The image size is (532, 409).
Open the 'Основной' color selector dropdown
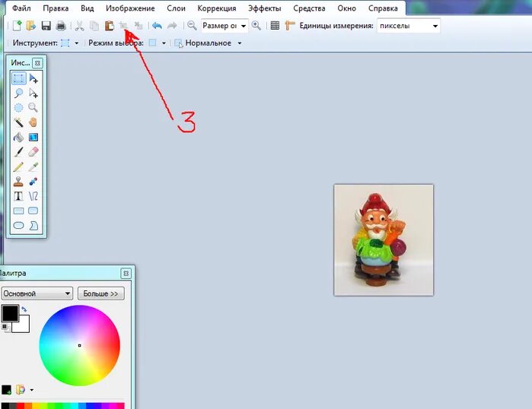click(x=37, y=293)
